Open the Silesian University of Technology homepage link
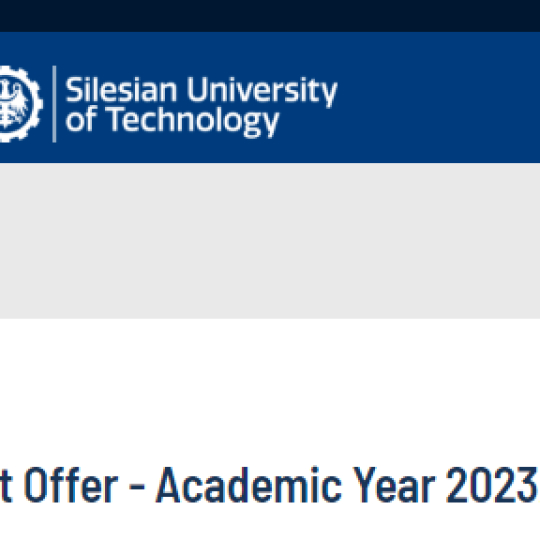Image resolution: width=540 pixels, height=540 pixels. 169,104
